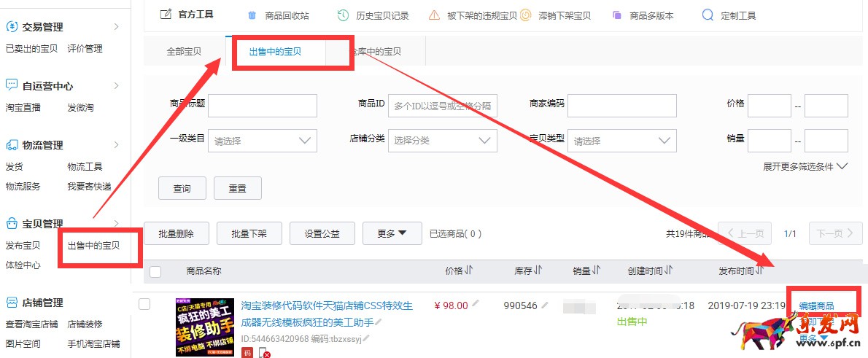Select the 出售中的宝贝 tab

[x=275, y=52]
